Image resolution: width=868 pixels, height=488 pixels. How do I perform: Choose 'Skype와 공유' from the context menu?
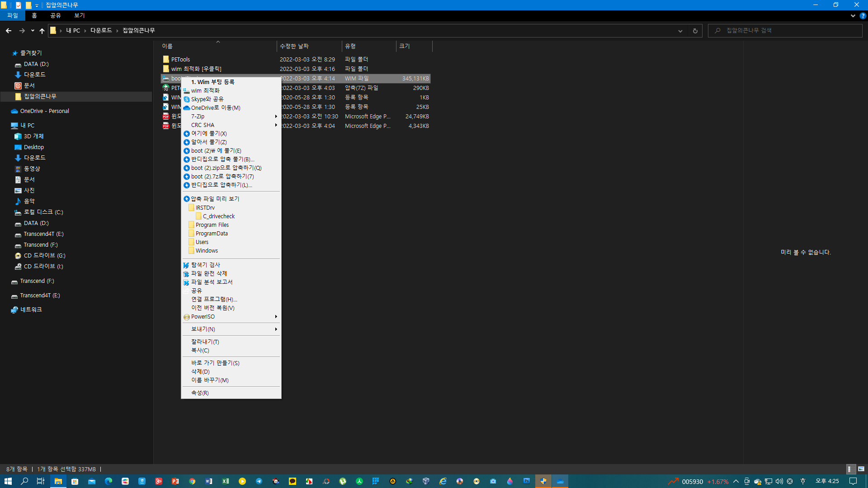(x=231, y=99)
